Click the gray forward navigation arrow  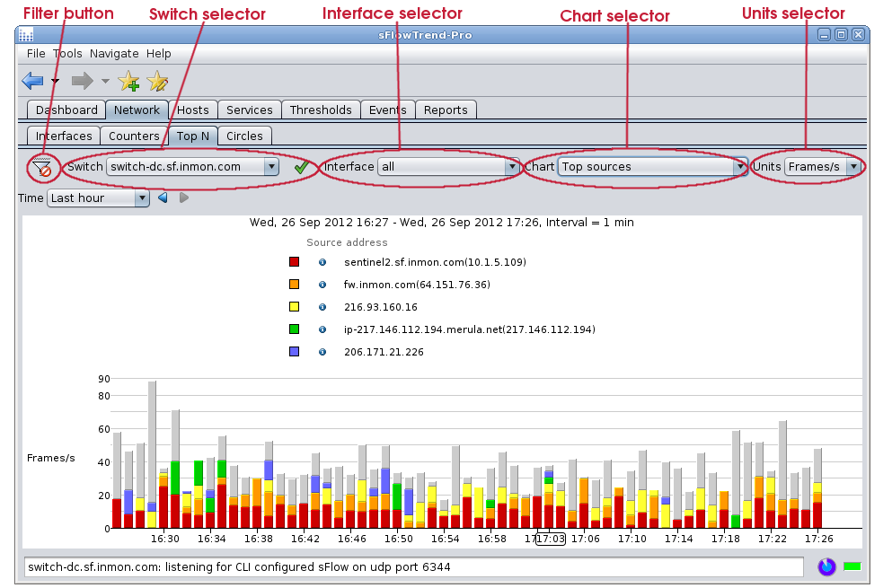(83, 82)
